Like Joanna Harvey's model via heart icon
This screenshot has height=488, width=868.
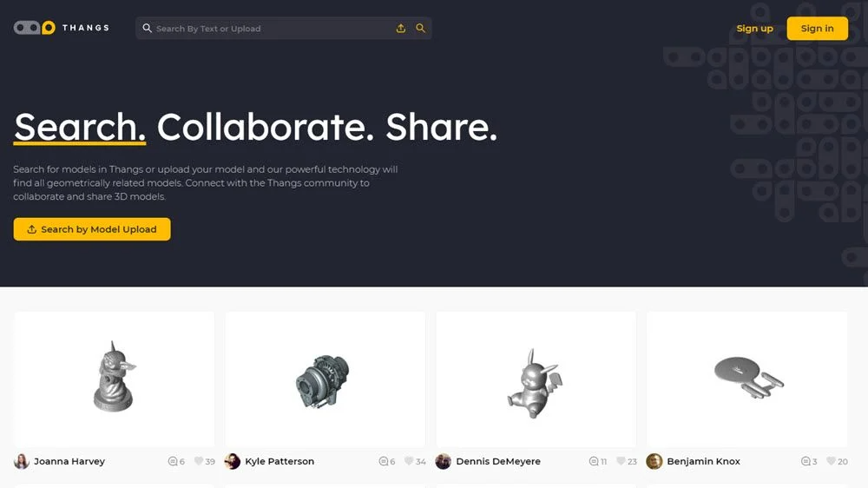click(x=198, y=461)
